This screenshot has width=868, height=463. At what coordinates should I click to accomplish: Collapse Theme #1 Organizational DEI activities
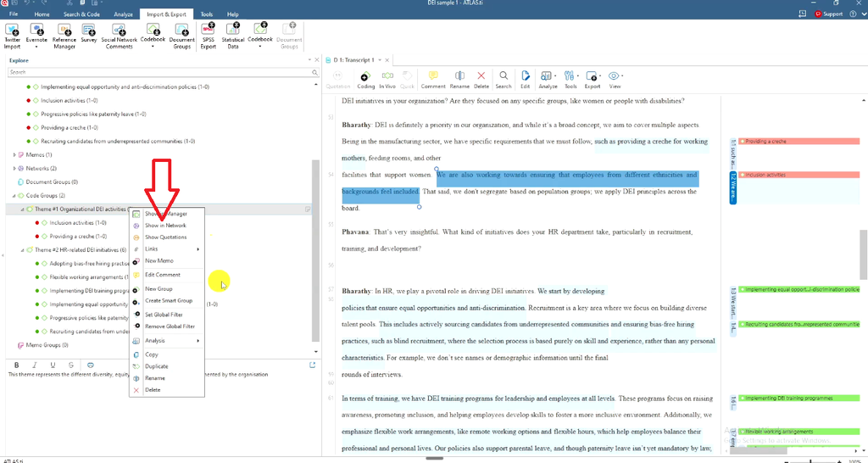(x=23, y=209)
